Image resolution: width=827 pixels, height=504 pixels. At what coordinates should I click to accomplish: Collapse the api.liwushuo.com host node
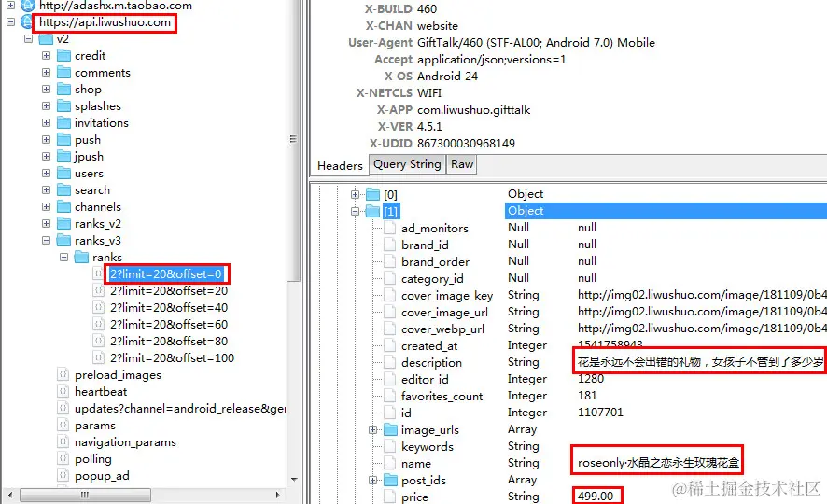tap(10, 22)
